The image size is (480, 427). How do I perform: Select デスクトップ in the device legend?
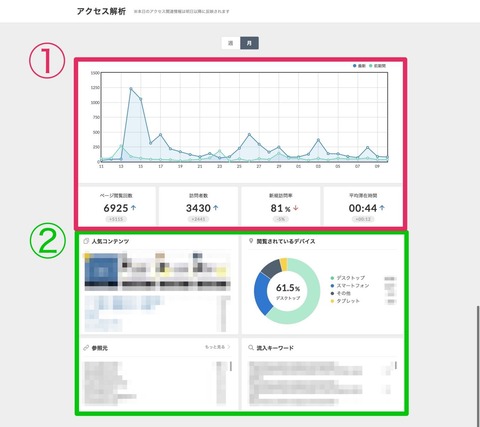pyautogui.click(x=348, y=278)
